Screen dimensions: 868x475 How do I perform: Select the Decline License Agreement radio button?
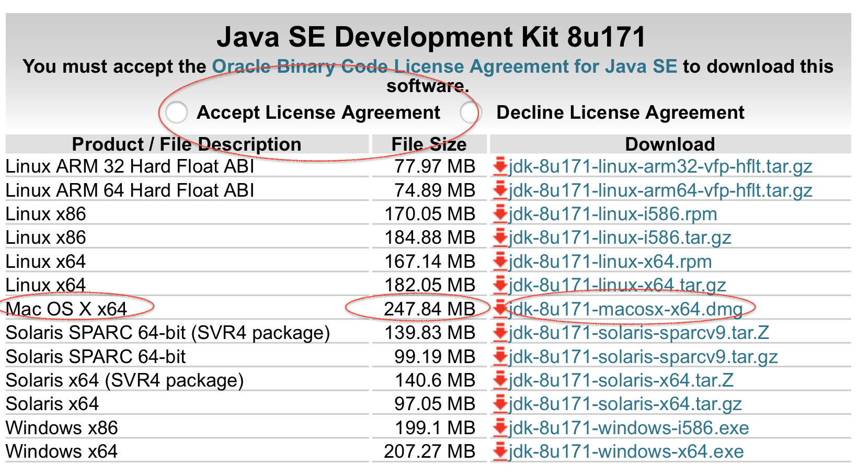[x=470, y=112]
